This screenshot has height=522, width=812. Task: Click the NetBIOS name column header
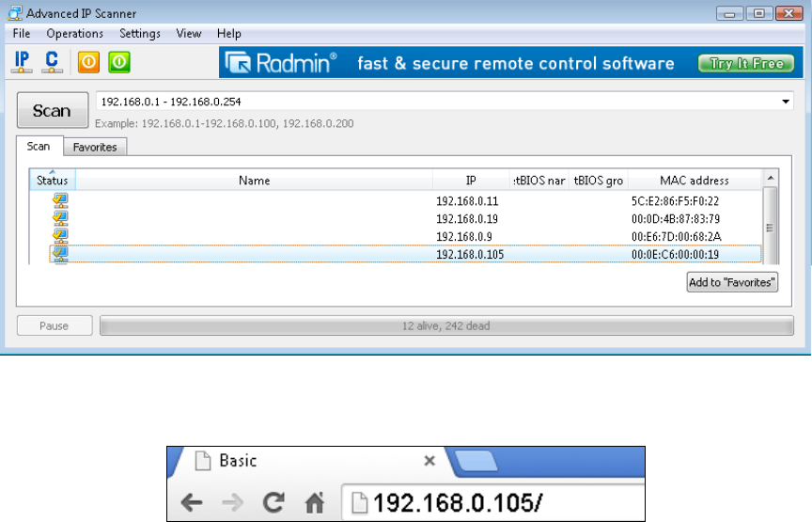pyautogui.click(x=539, y=180)
